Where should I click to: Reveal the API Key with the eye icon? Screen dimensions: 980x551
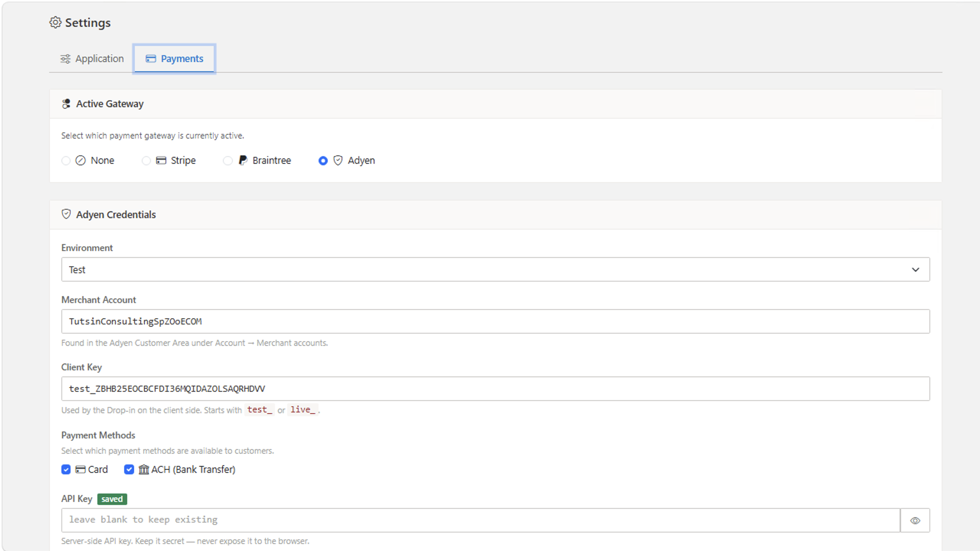(915, 520)
